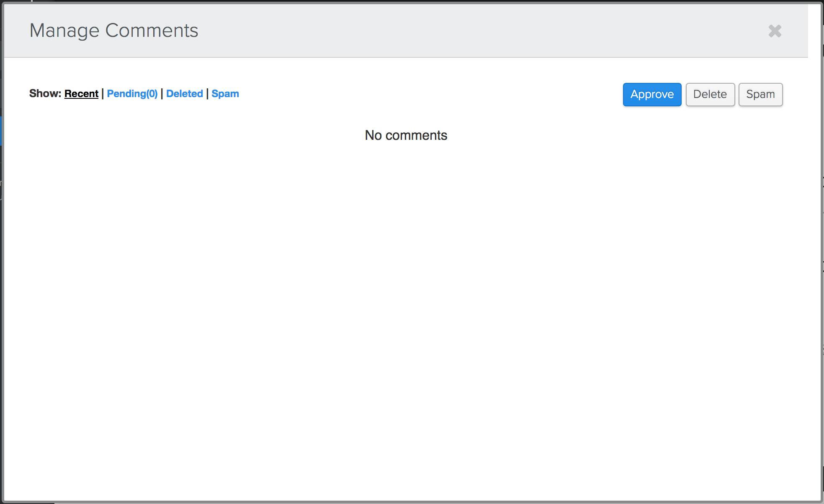
Task: Toggle to the Deleted comments filter
Action: click(184, 93)
